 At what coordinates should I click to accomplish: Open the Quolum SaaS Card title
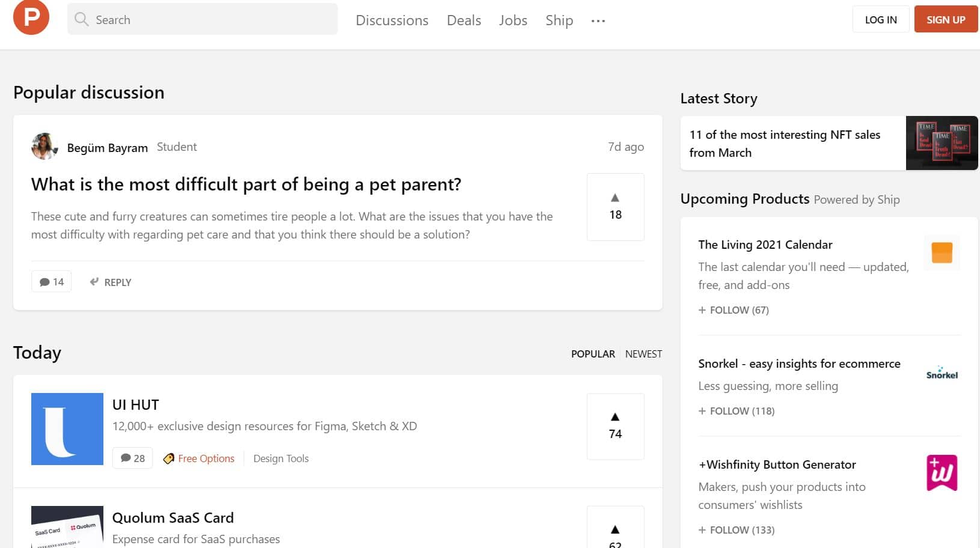coord(173,518)
